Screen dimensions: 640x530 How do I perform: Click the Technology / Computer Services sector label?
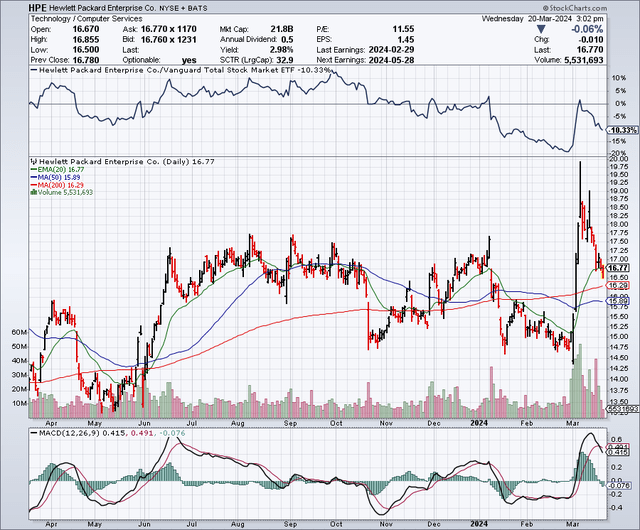coord(87,19)
